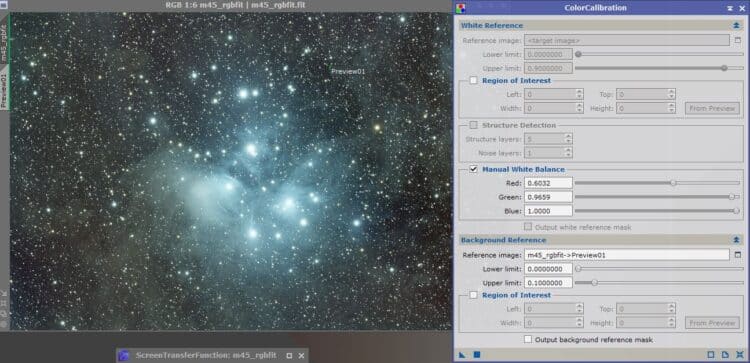Switch to the Preview01 side tab
Image resolution: width=750 pixels, height=363 pixels.
pyautogui.click(x=4, y=90)
